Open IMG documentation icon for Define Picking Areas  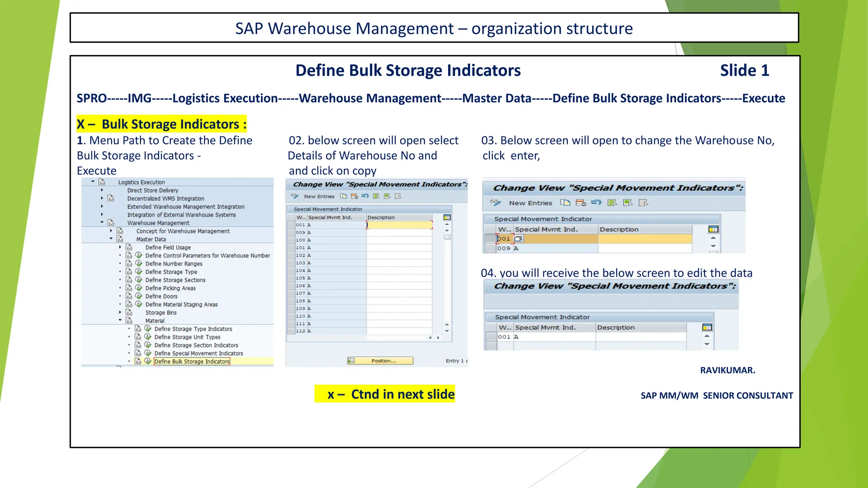coord(129,288)
